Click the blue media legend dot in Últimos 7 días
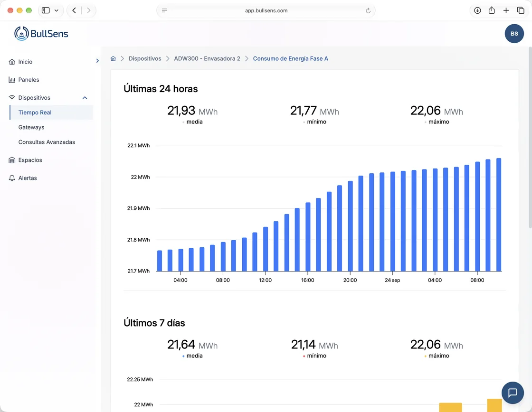 183,356
